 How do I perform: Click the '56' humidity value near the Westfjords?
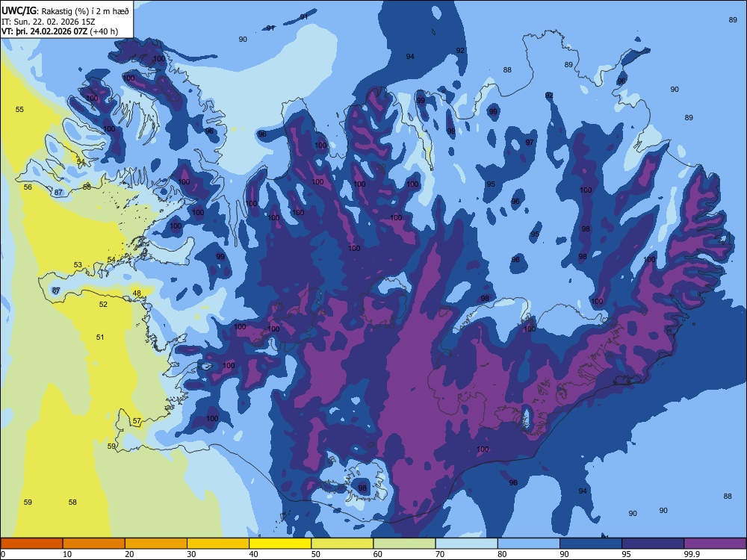pyautogui.click(x=28, y=187)
